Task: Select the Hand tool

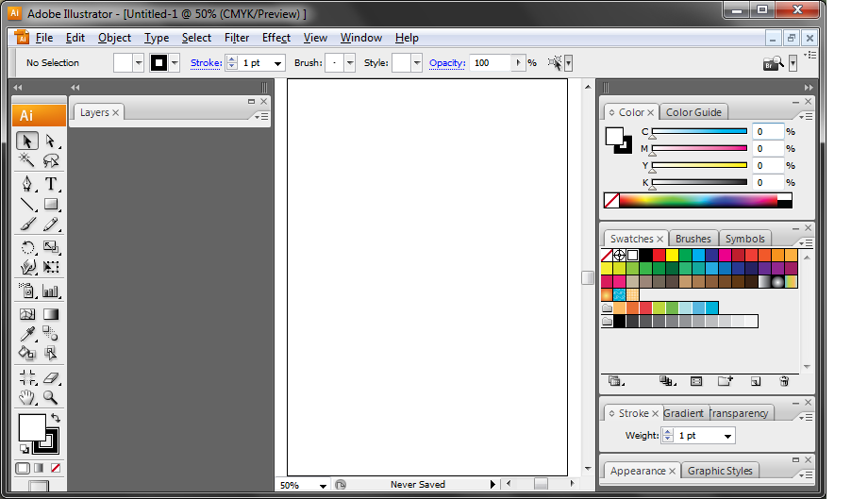Action: tap(26, 397)
